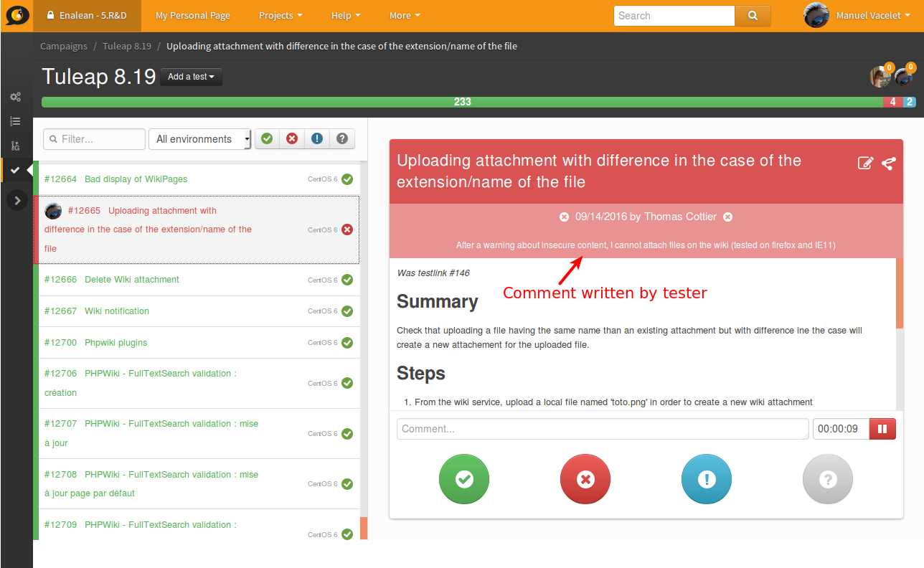Open the Add a test dropdown
Viewport: 924px width, 568px height.
pyautogui.click(x=191, y=77)
